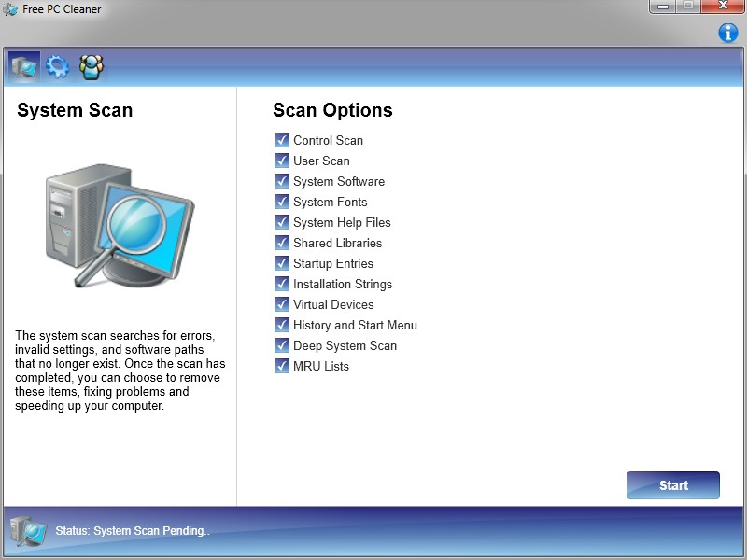Screen dimensions: 747x560
Task: Click the 'Scan Options' heading
Action: point(332,110)
